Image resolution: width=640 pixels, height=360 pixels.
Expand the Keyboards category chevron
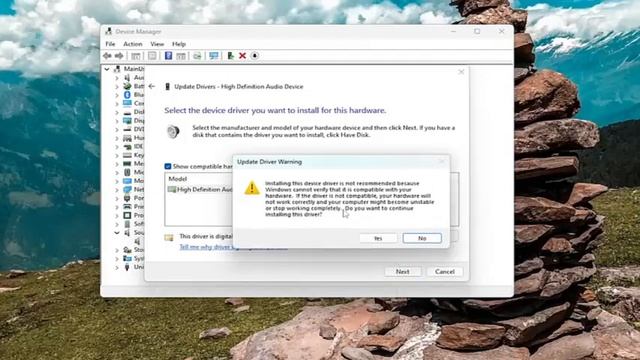[117, 155]
